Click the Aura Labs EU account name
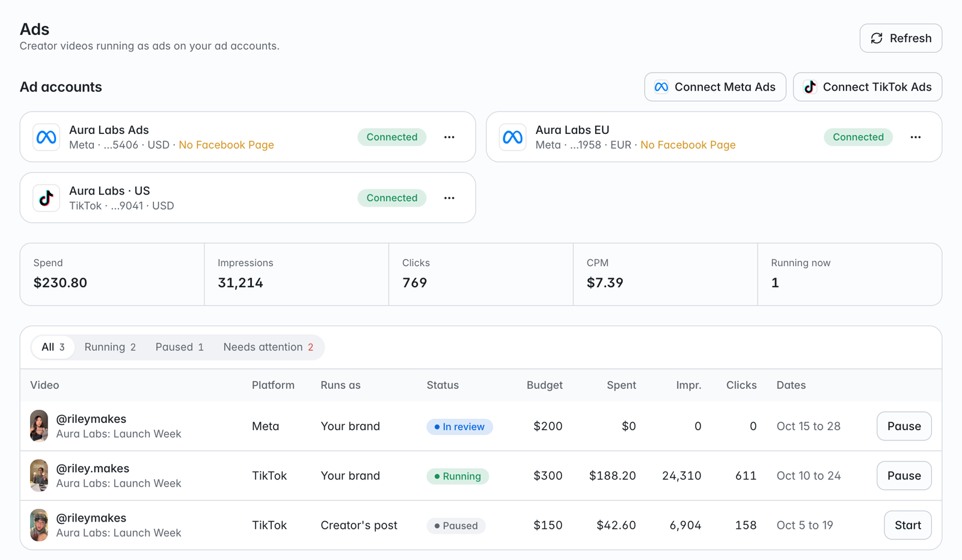The width and height of the screenshot is (962, 560). pyautogui.click(x=572, y=130)
